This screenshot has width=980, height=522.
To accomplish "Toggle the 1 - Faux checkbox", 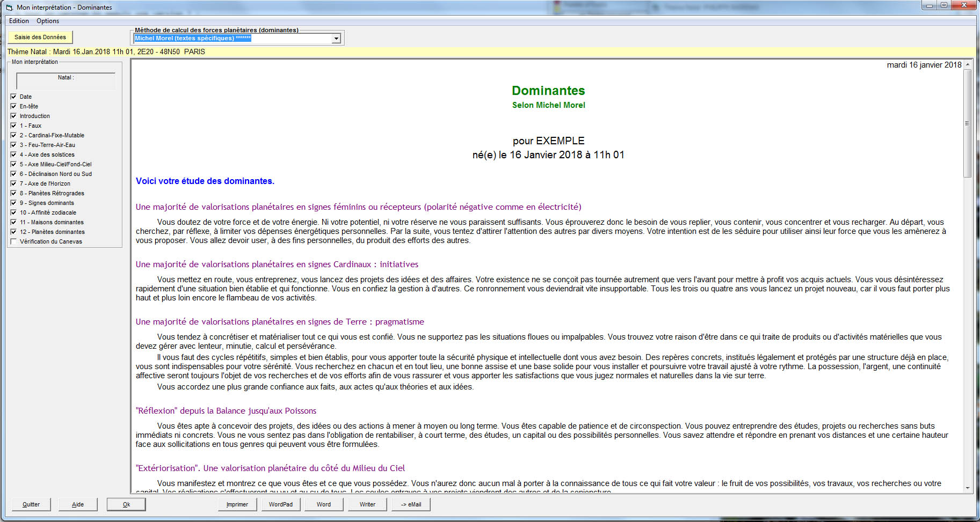I will 13,126.
